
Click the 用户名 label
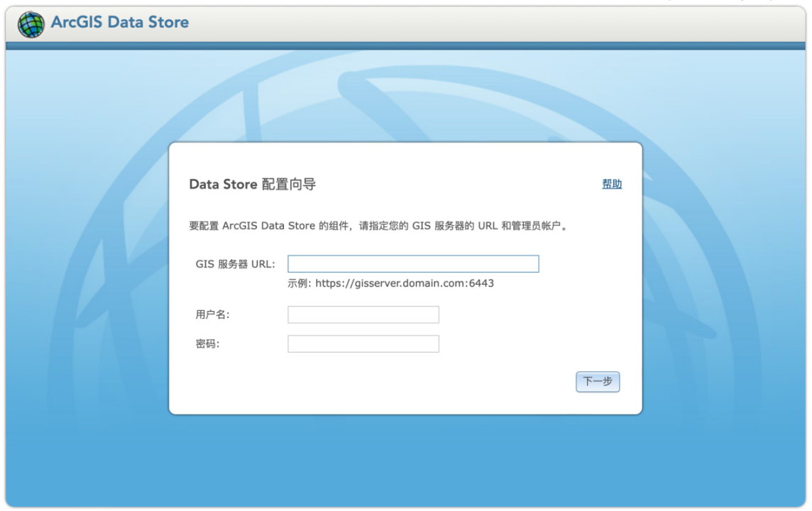(212, 314)
